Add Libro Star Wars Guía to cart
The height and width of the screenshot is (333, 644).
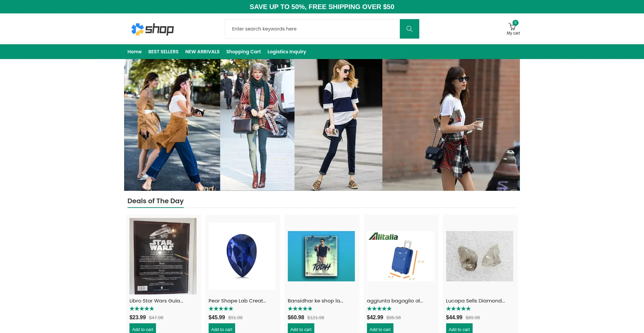tap(143, 329)
